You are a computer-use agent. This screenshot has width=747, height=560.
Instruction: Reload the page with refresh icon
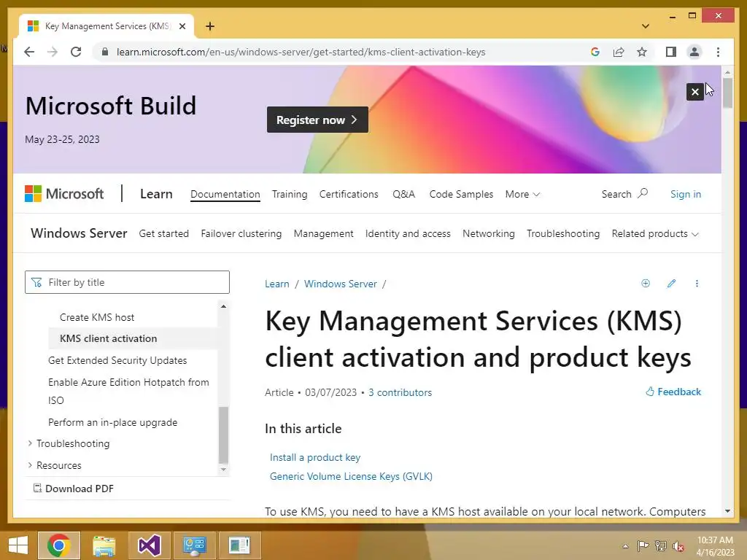[x=76, y=52]
